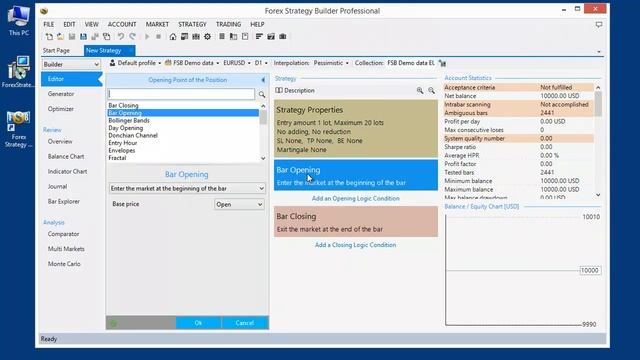The height and width of the screenshot is (360, 640).
Task: Open the FSB Demo data source dropdown
Action: pos(192,63)
